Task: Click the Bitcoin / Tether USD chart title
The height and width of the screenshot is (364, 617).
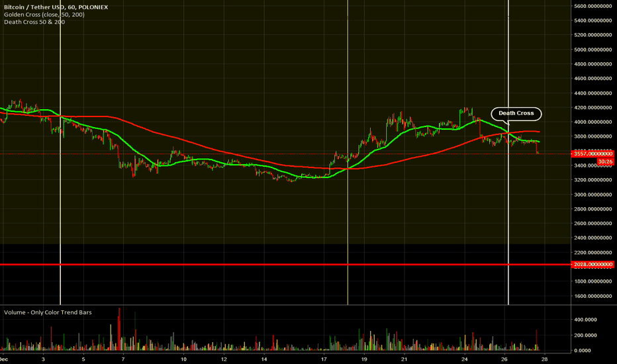Action: coord(56,7)
